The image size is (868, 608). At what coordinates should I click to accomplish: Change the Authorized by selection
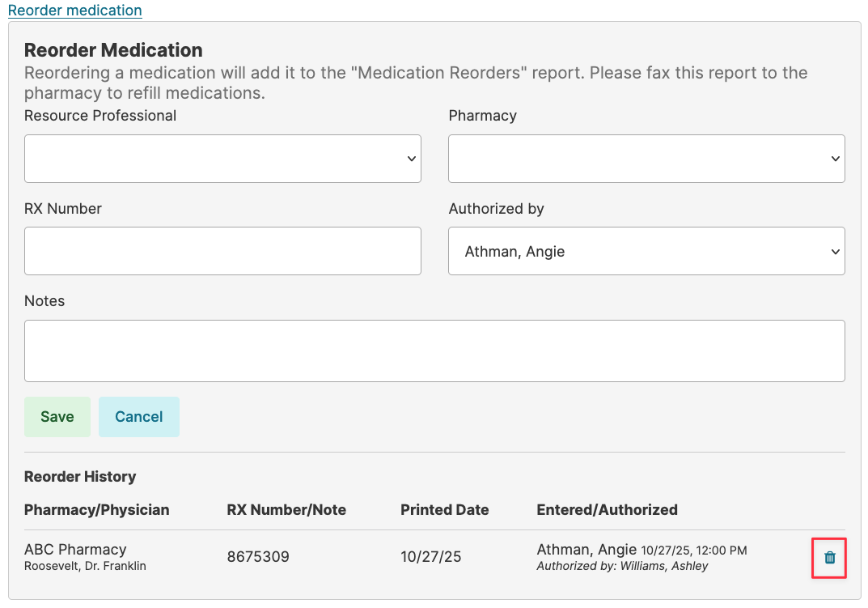coord(646,251)
